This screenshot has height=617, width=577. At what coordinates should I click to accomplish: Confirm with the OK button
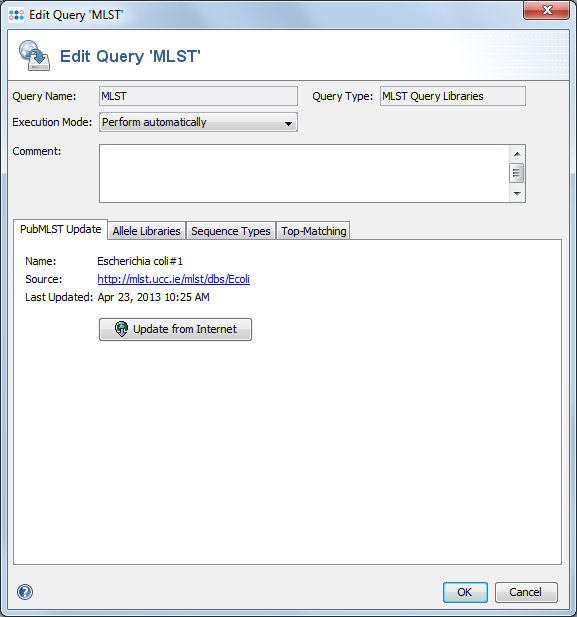[x=465, y=592]
